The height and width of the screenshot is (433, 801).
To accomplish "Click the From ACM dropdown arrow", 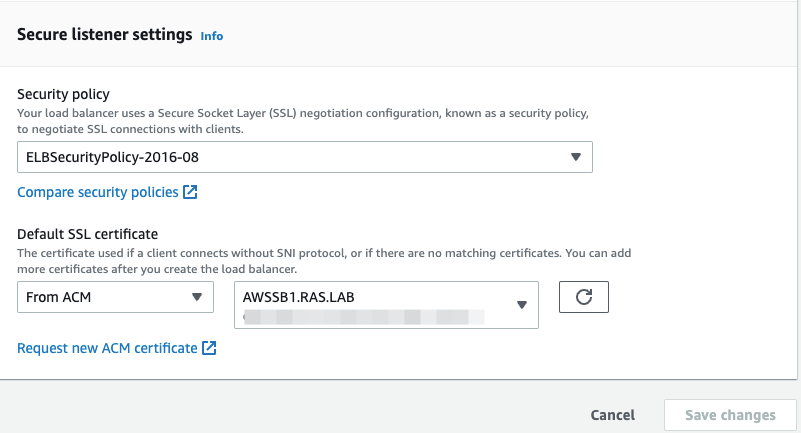I will tap(196, 297).
